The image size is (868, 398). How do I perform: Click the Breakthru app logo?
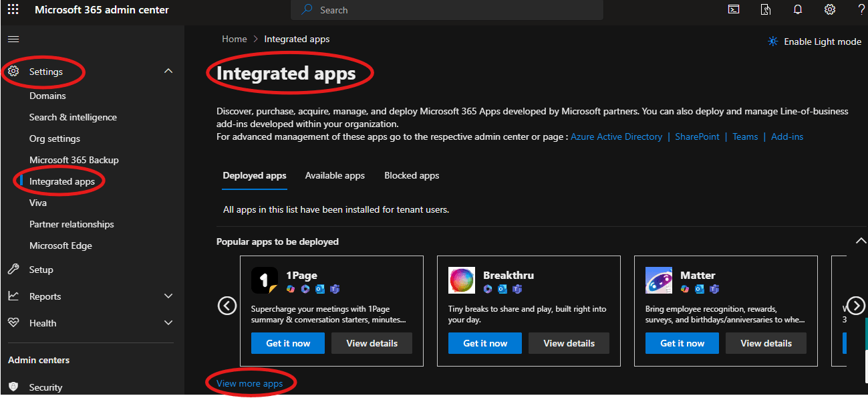point(462,280)
